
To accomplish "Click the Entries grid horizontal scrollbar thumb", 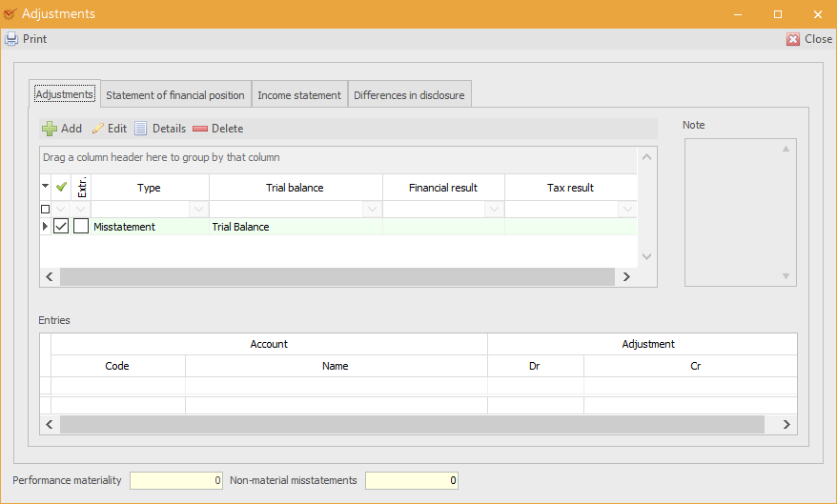I will coord(412,425).
